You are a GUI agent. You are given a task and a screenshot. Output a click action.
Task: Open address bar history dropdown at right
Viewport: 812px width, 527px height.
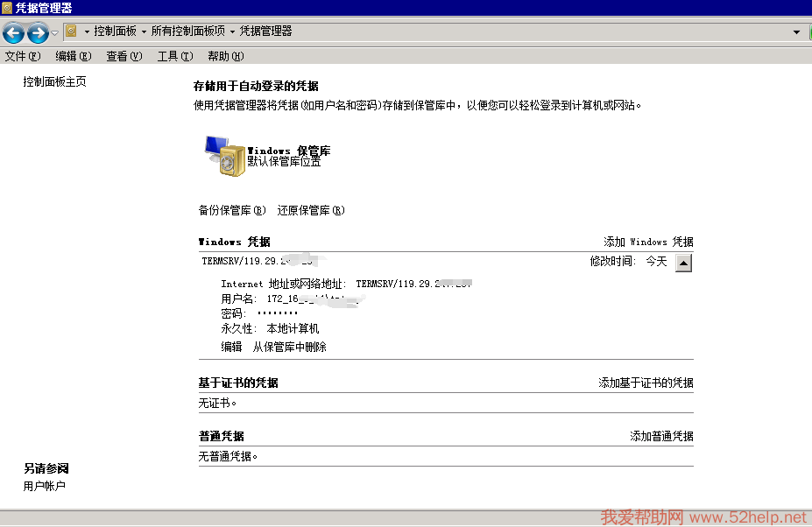(796, 32)
